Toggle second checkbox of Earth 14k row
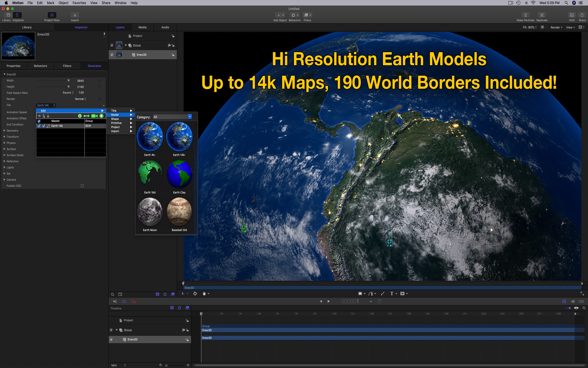The width and height of the screenshot is (588, 368). click(43, 126)
